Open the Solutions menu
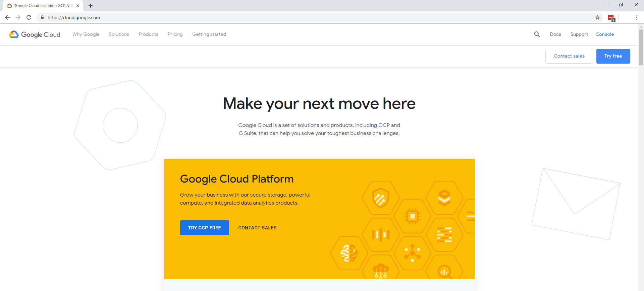 [x=119, y=34]
